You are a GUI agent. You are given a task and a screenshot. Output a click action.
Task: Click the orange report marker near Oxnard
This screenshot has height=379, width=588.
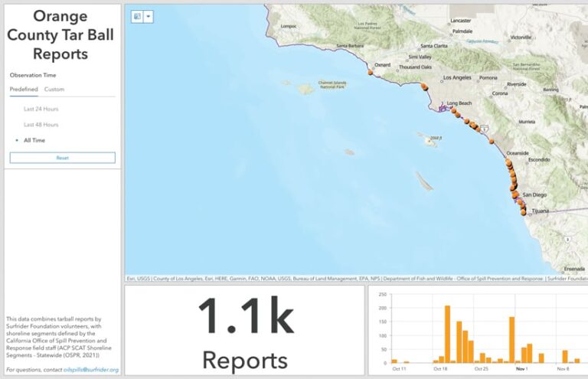[x=371, y=72]
